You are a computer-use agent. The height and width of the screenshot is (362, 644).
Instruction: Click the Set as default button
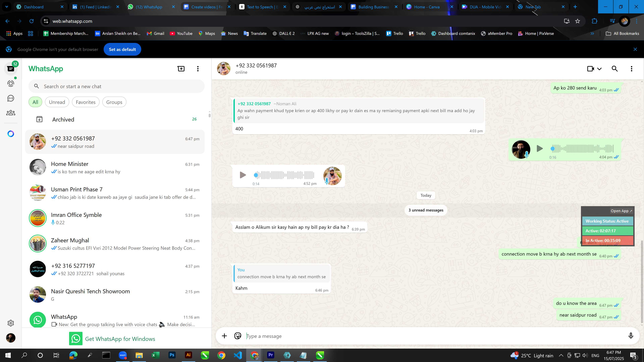122,49
